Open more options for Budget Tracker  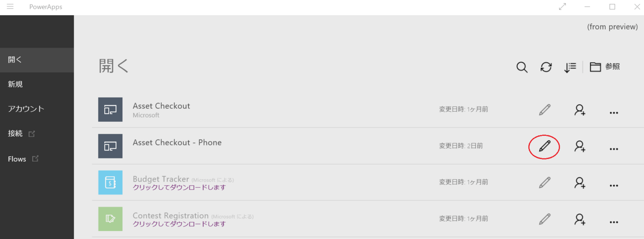point(613,186)
